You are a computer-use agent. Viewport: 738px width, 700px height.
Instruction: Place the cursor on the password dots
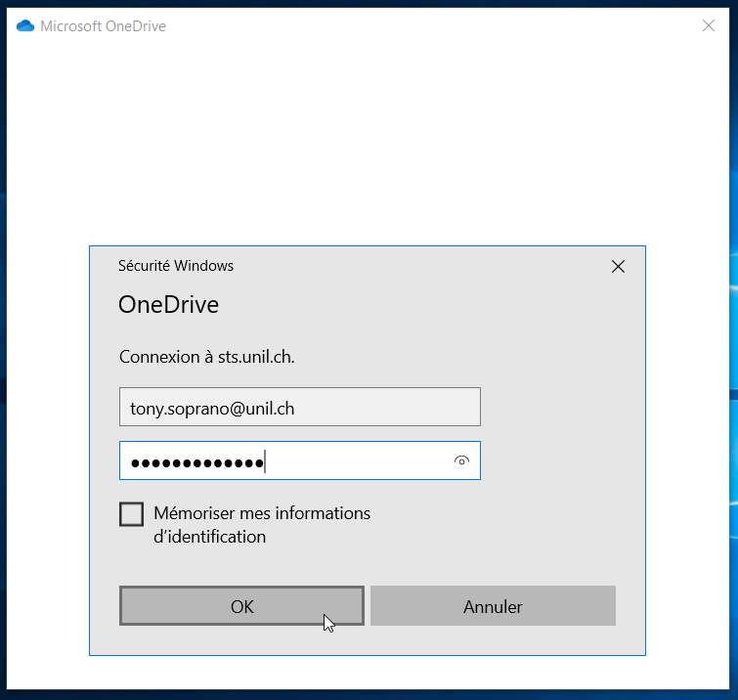coord(195,461)
